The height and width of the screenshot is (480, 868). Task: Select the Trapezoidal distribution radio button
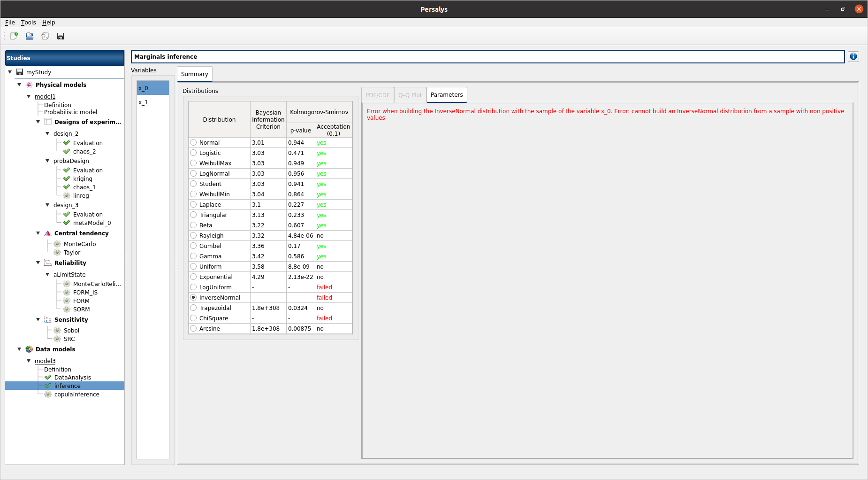coord(193,308)
